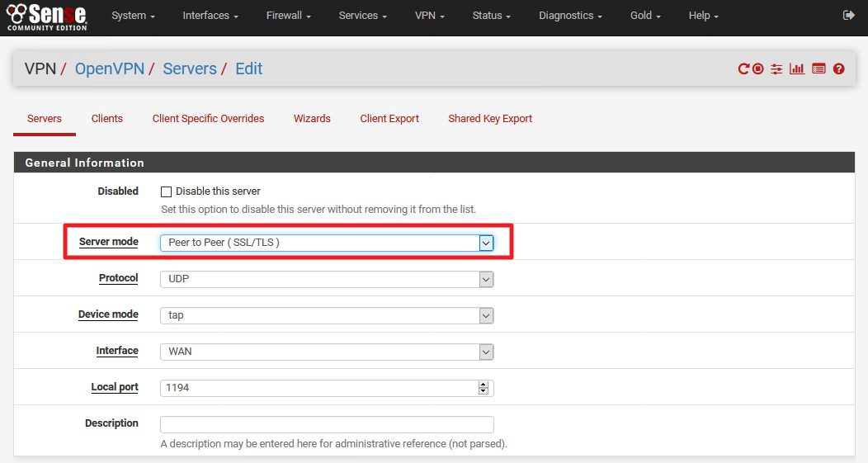The width and height of the screenshot is (868, 463).
Task: Switch to the Clients tab
Action: [x=106, y=119]
